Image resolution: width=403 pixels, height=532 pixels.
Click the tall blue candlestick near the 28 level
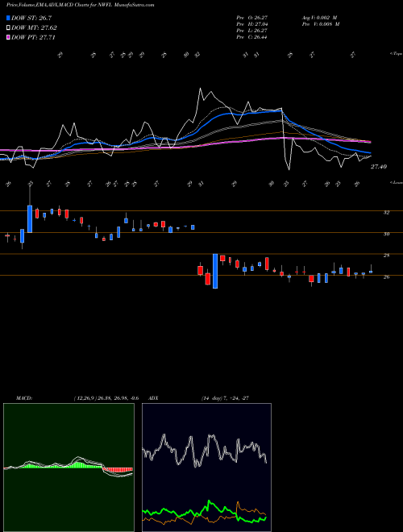click(215, 271)
